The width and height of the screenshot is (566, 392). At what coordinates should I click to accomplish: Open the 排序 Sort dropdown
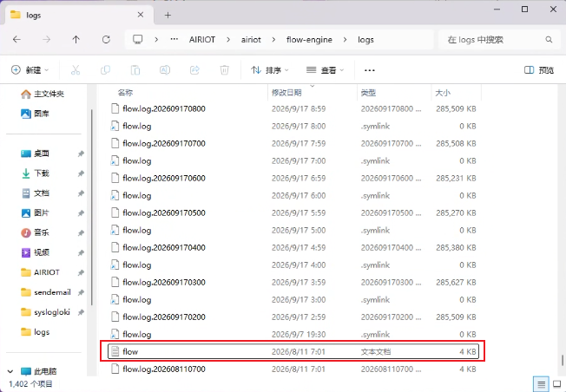point(270,70)
